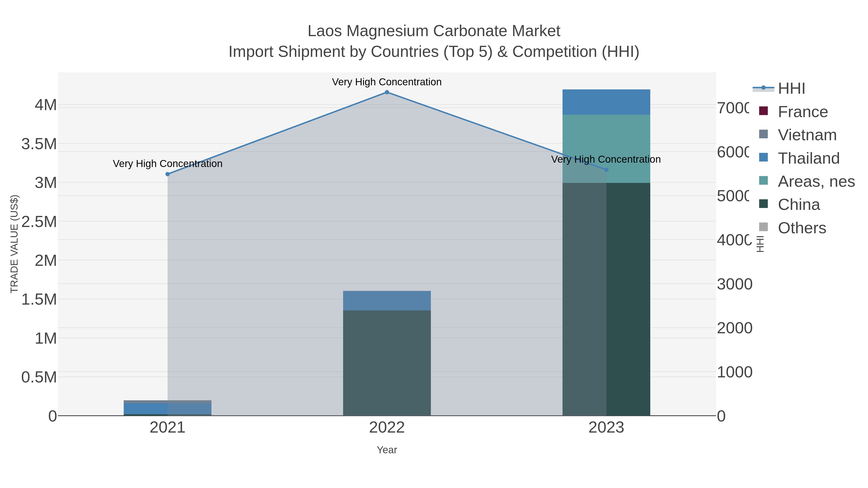Toggle the France legend entry
Image resolution: width=868 pixels, height=488 pixels.
click(793, 112)
